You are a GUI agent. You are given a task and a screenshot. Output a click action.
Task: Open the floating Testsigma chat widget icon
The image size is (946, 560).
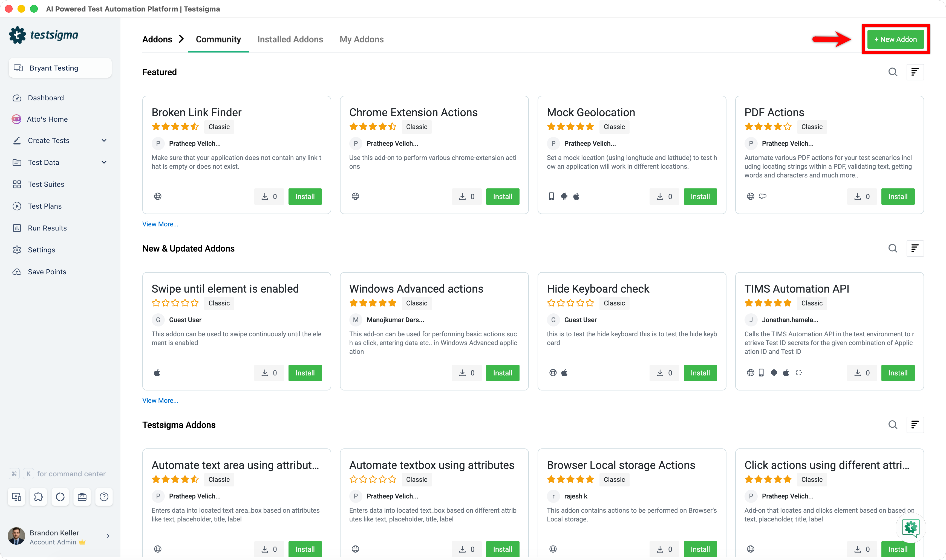point(910,527)
